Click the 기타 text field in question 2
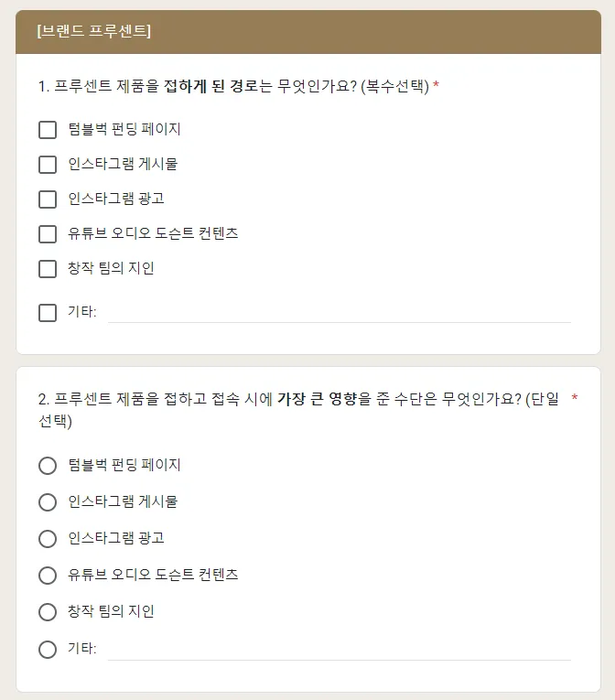 pos(340,650)
